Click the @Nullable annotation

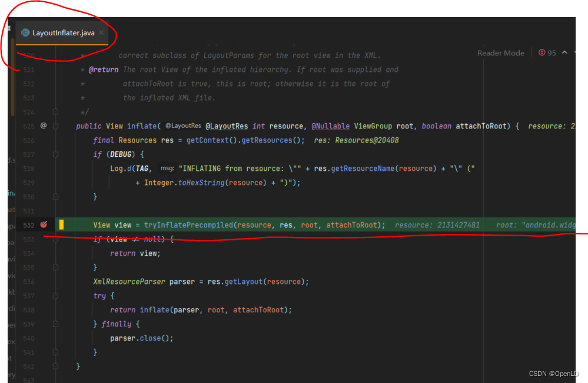tap(330, 126)
